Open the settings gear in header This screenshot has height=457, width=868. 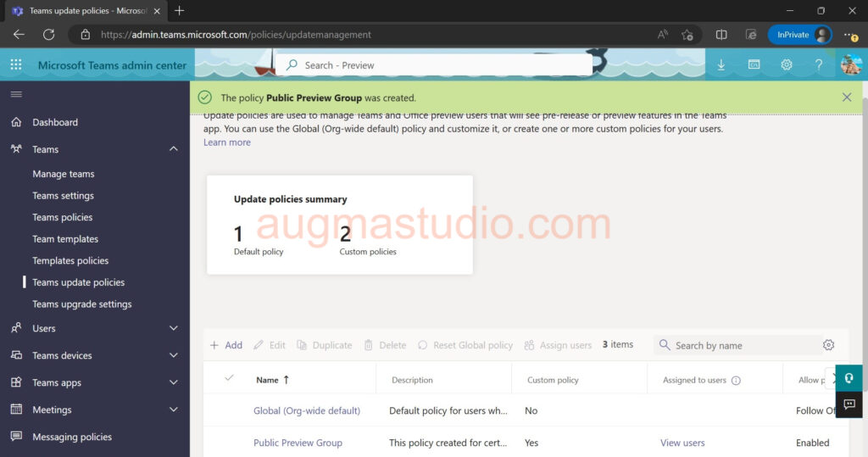click(x=787, y=65)
